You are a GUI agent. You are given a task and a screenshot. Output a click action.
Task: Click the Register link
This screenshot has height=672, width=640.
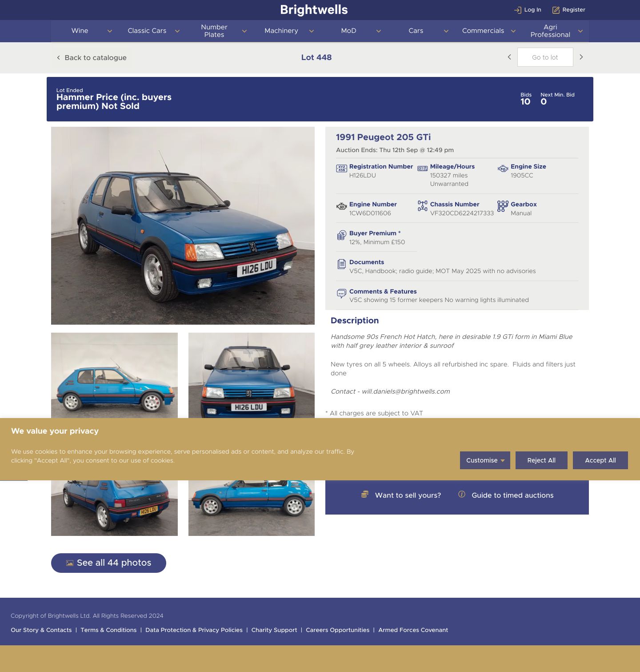(x=574, y=10)
